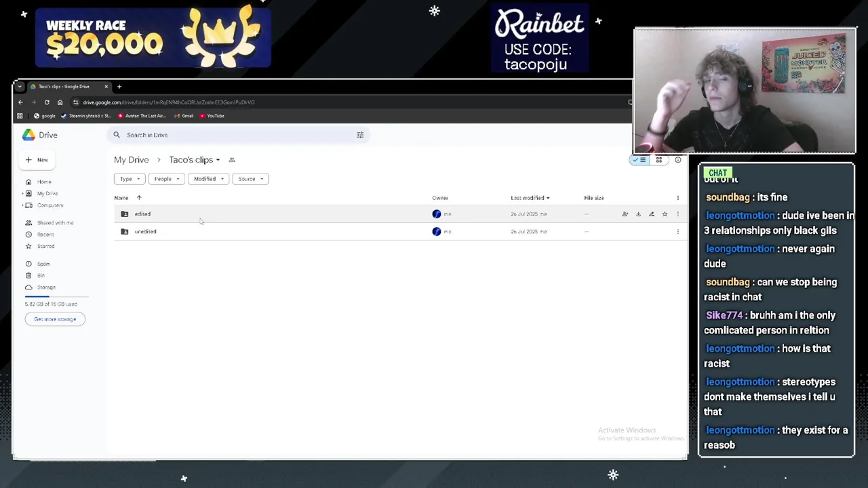The width and height of the screenshot is (868, 488).
Task: Open the tab search dropdown
Action: point(20,87)
